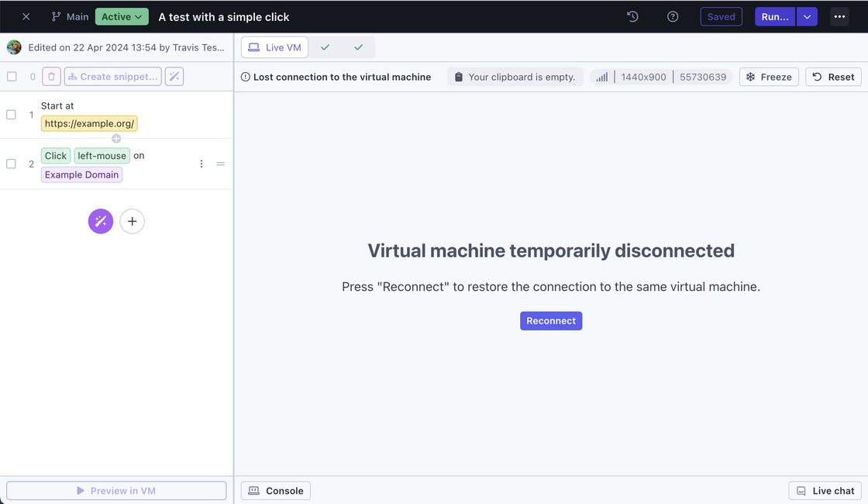
Task: Open the more options ellipsis menu
Action: [x=839, y=16]
